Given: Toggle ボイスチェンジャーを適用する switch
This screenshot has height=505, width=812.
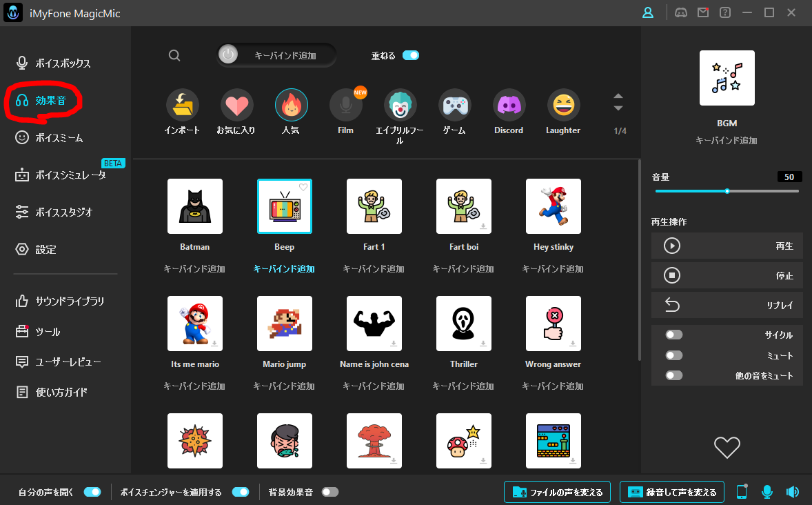Looking at the screenshot, I should (x=241, y=492).
